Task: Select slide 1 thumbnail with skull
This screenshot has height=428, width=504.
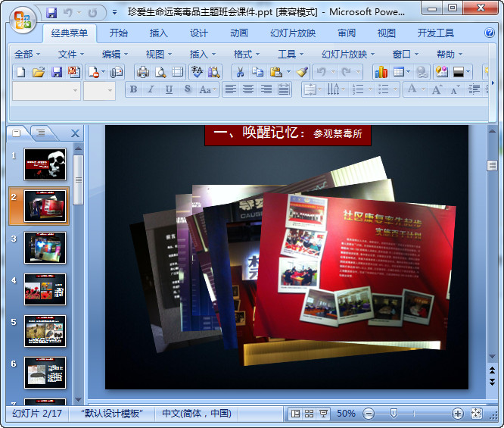Action: [x=45, y=164]
